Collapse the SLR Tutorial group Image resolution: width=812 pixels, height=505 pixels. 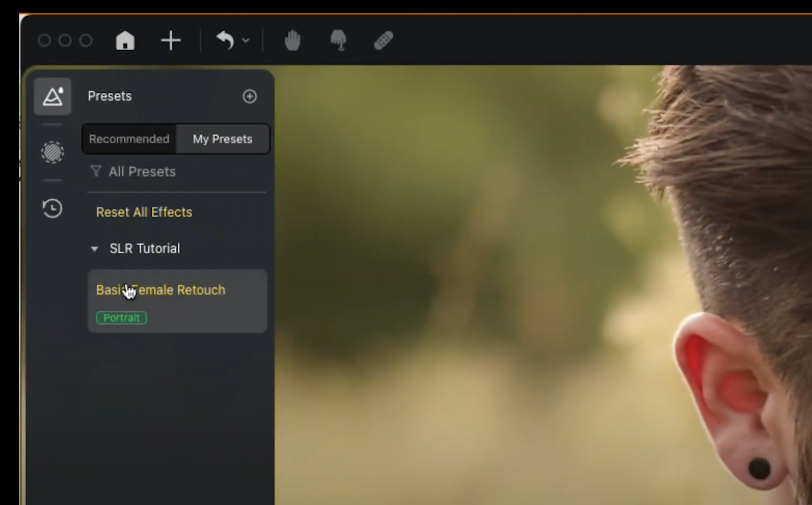point(94,248)
